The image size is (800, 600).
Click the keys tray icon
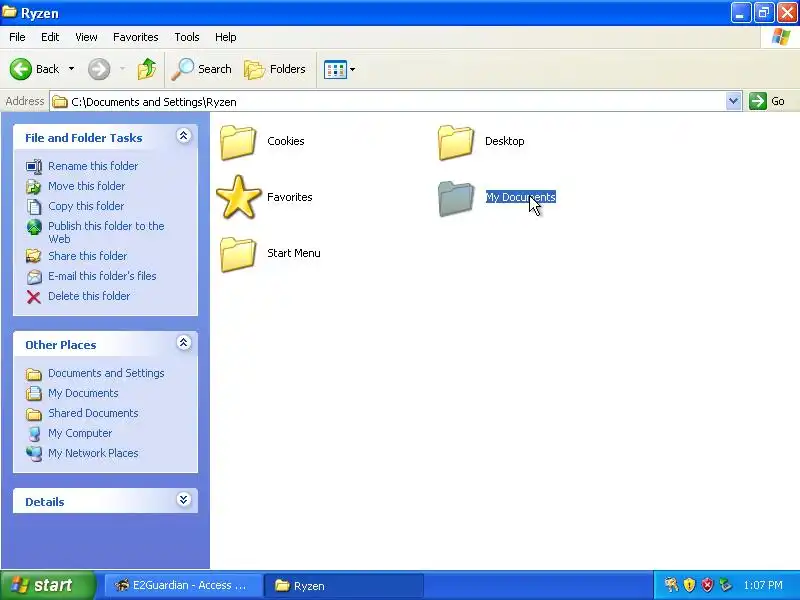click(x=671, y=585)
